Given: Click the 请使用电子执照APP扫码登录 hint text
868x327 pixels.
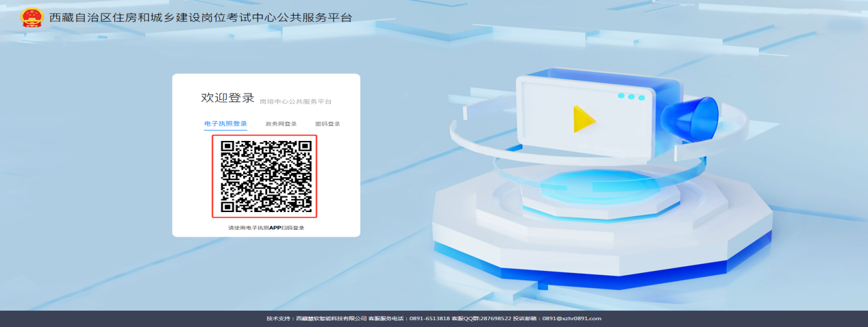Looking at the screenshot, I should point(266,227).
